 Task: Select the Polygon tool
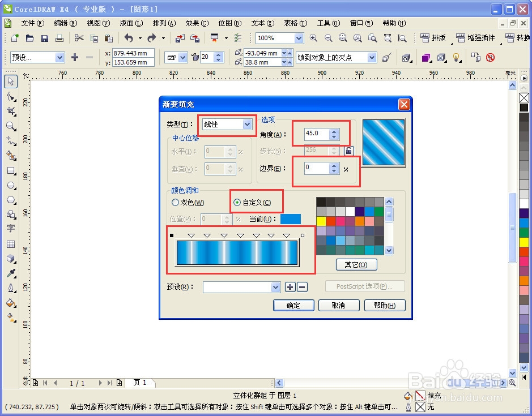11,200
